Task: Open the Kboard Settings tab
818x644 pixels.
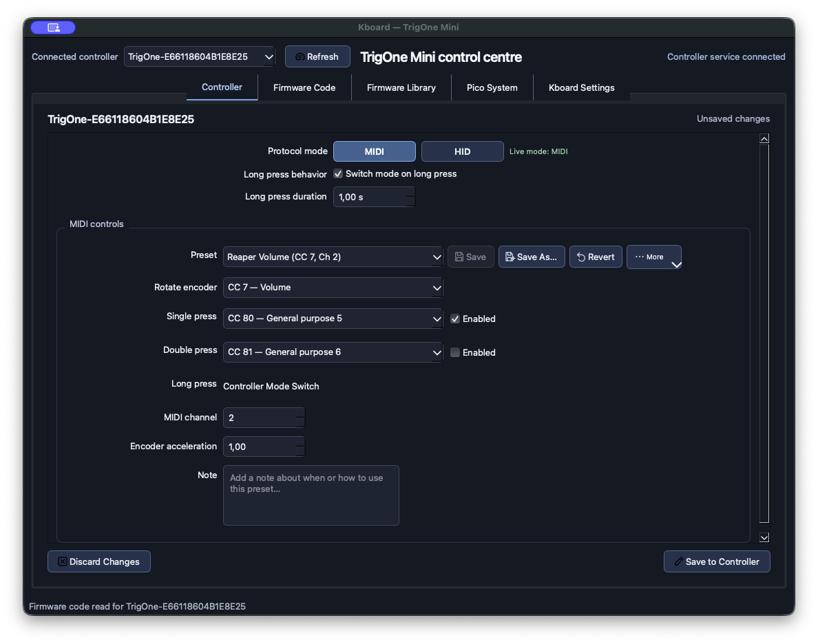Action: pyautogui.click(x=581, y=87)
